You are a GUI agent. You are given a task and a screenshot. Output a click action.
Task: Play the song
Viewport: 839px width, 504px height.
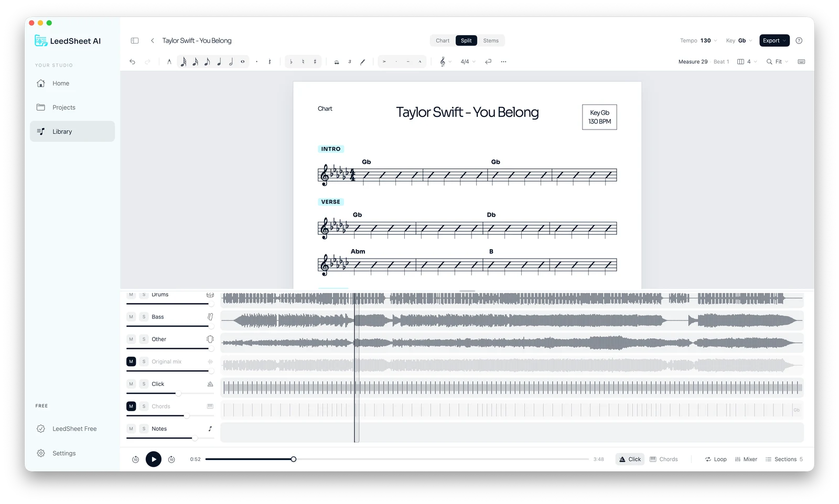click(154, 459)
